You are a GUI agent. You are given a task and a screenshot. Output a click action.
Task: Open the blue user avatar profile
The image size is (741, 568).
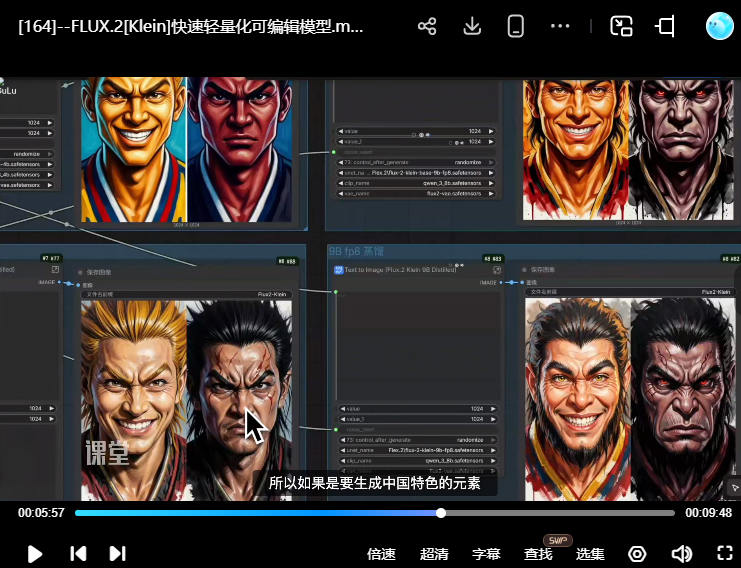pyautogui.click(x=719, y=27)
